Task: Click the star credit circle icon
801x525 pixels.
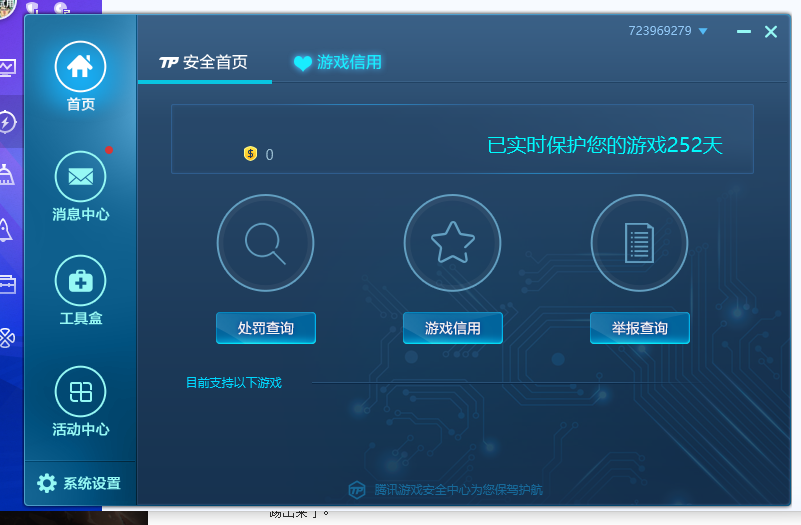Action: click(x=453, y=243)
